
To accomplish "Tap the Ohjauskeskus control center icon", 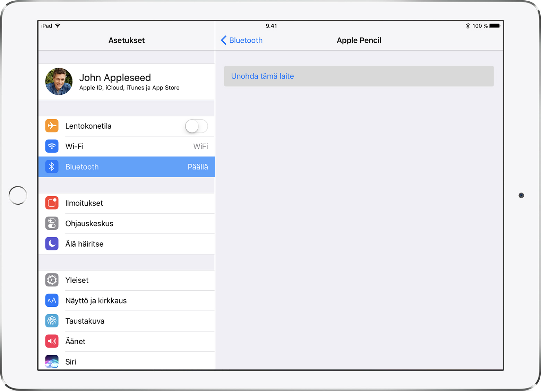I will tap(52, 223).
